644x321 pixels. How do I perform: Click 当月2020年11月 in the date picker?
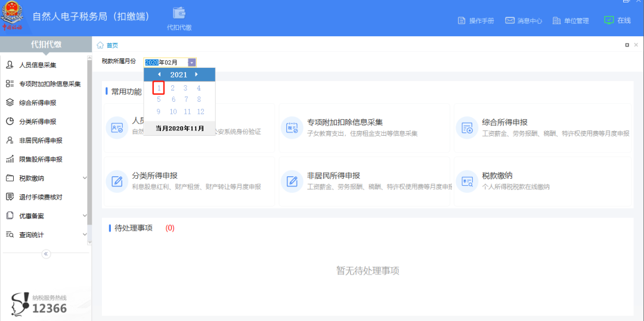coord(179,128)
